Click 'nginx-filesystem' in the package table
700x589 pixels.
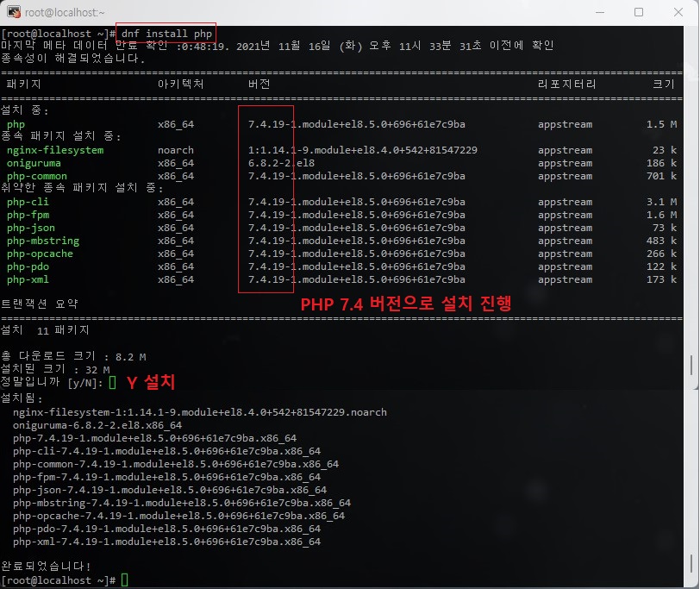pyautogui.click(x=55, y=150)
